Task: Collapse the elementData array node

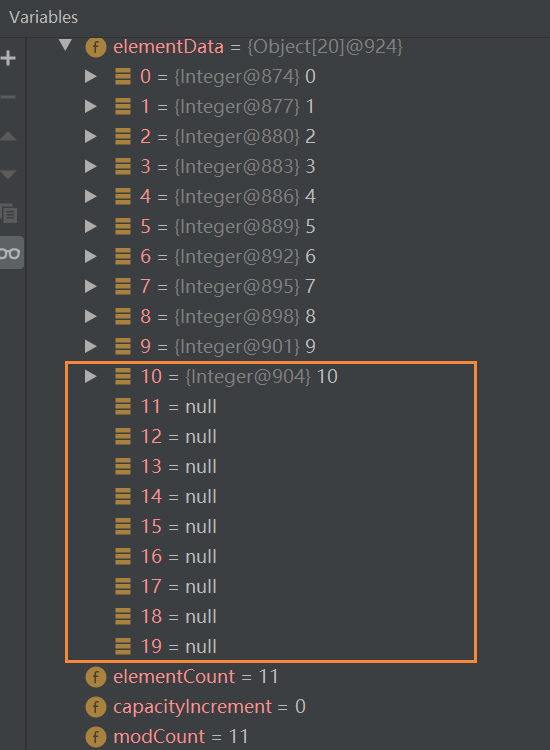Action: 66,45
